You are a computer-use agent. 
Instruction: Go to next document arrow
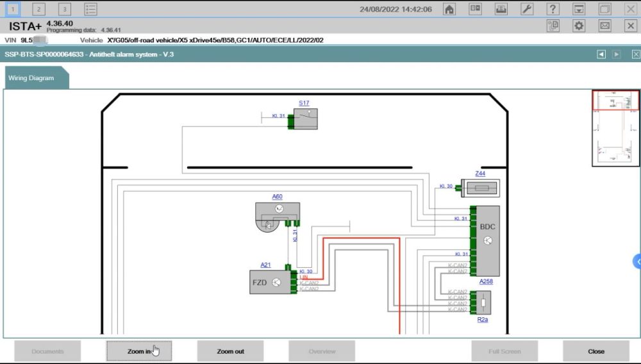point(616,54)
